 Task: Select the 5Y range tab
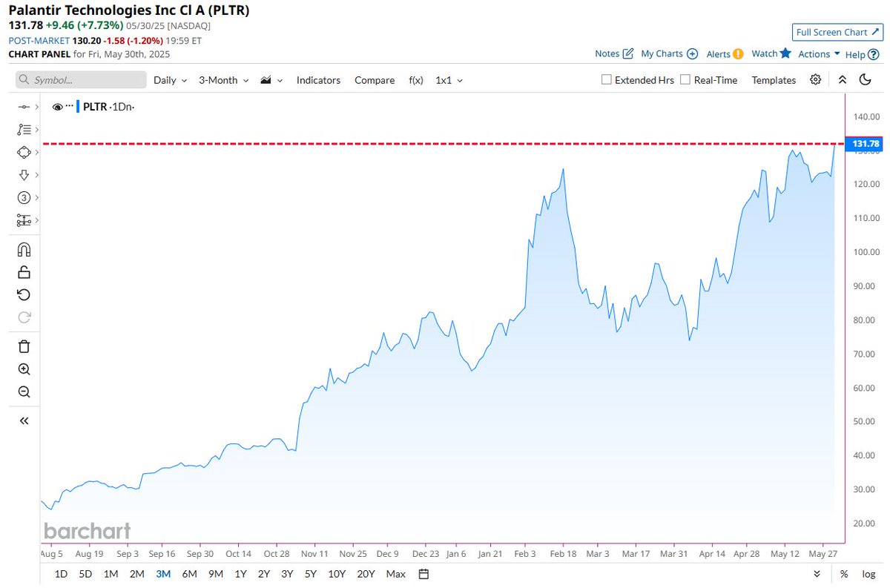pos(311,574)
